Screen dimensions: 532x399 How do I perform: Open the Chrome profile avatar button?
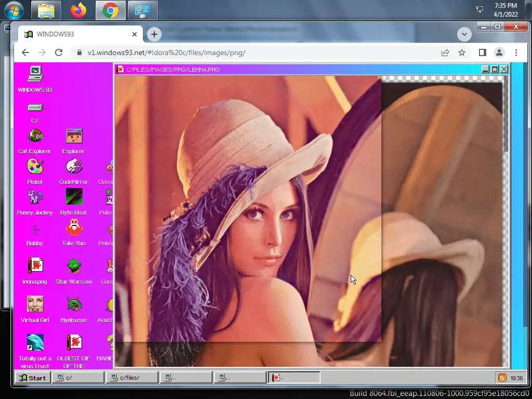click(499, 52)
